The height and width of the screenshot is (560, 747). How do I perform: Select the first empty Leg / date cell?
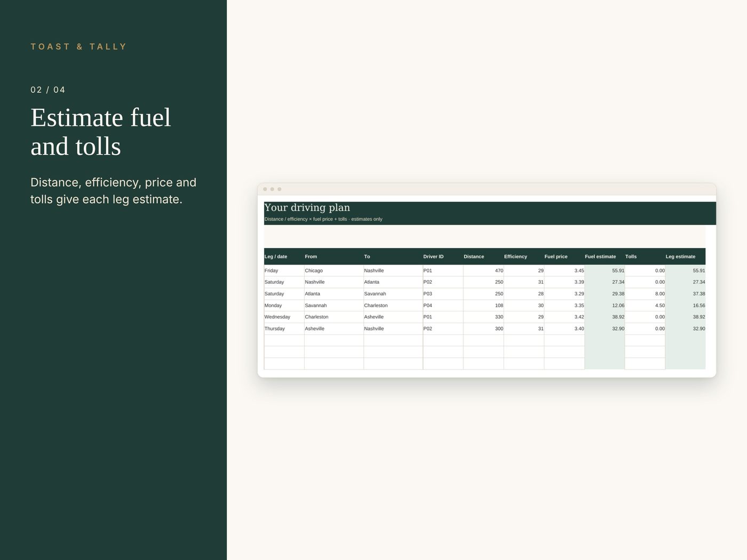(284, 340)
